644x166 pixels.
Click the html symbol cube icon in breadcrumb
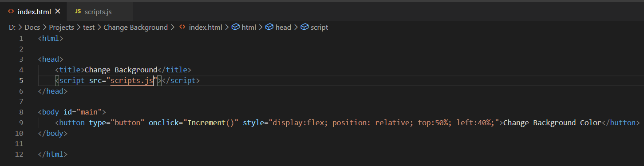(x=236, y=27)
